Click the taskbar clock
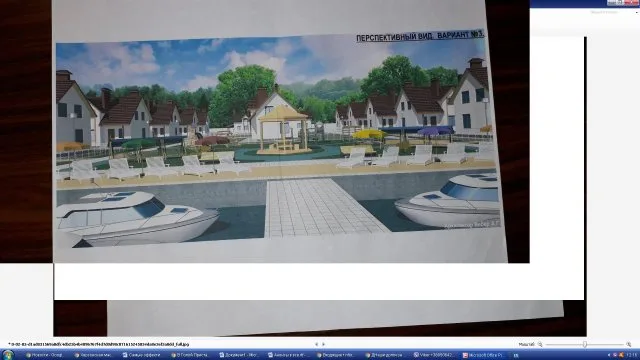Image resolution: width=640 pixels, height=360 pixels. (631, 355)
